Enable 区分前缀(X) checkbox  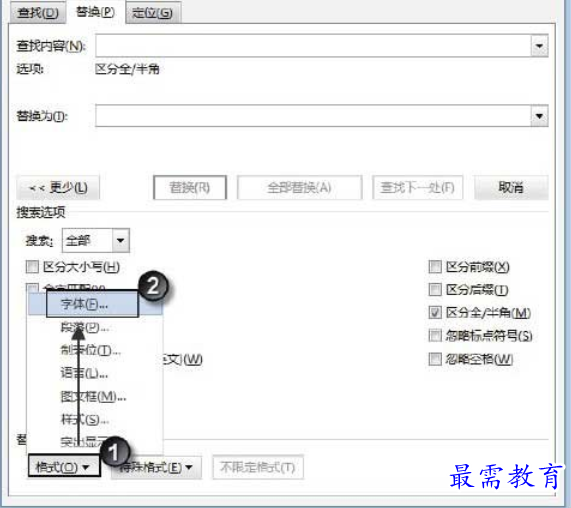435,267
